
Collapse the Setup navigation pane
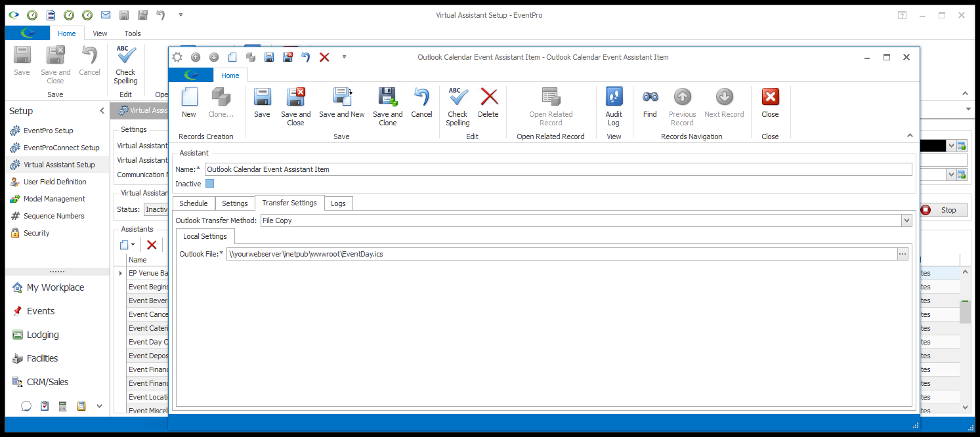(102, 111)
